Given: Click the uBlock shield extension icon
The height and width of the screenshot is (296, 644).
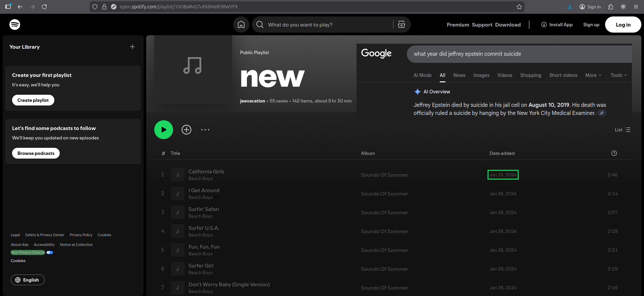Looking at the screenshot, I should click(x=623, y=7).
